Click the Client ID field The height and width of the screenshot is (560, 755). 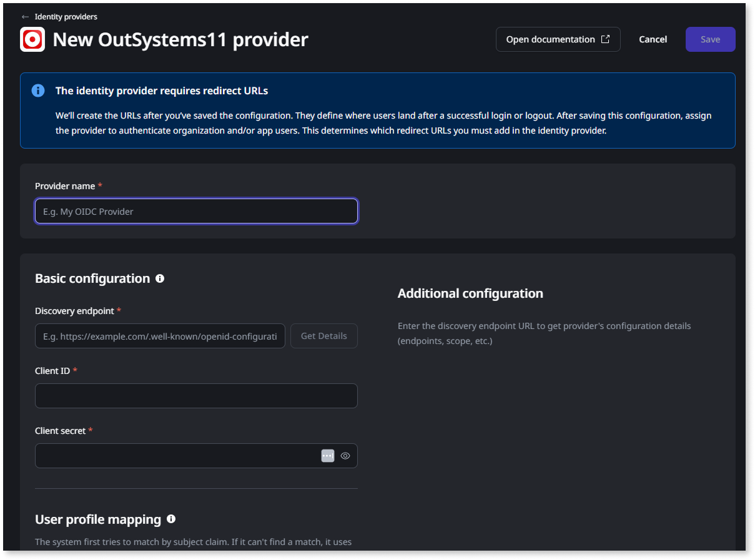[x=196, y=396]
